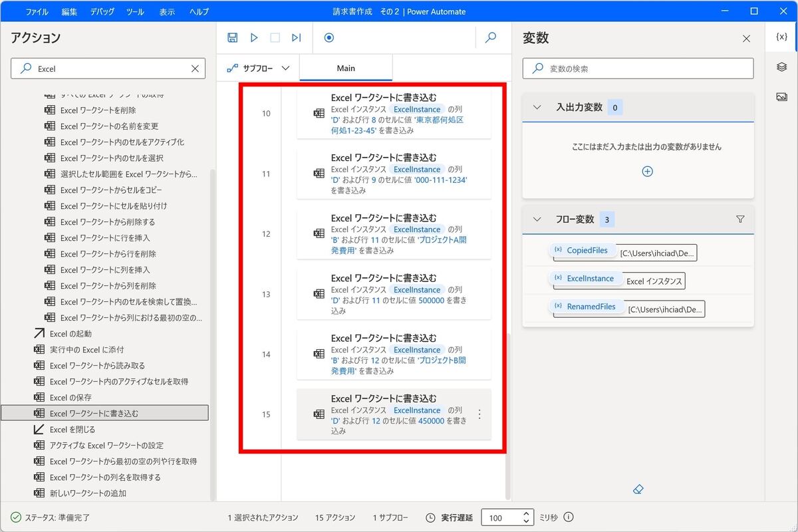Clear all variable values eraser icon

(x=638, y=489)
